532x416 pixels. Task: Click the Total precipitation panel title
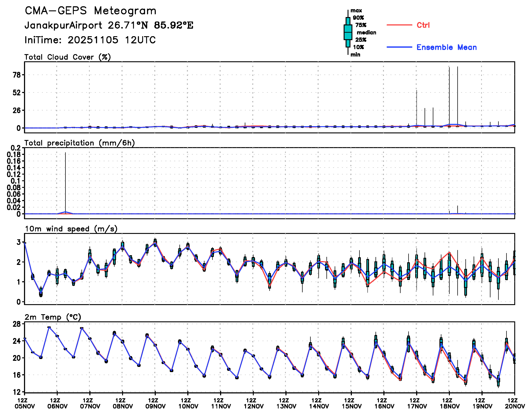(x=80, y=143)
